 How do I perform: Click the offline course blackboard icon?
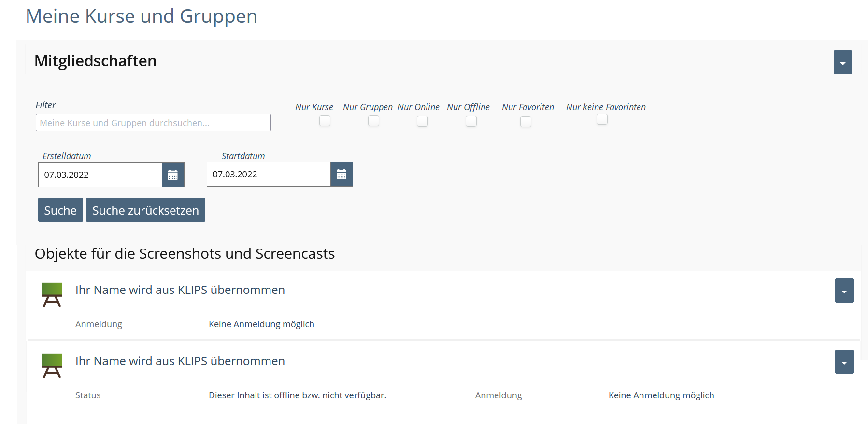pyautogui.click(x=52, y=366)
